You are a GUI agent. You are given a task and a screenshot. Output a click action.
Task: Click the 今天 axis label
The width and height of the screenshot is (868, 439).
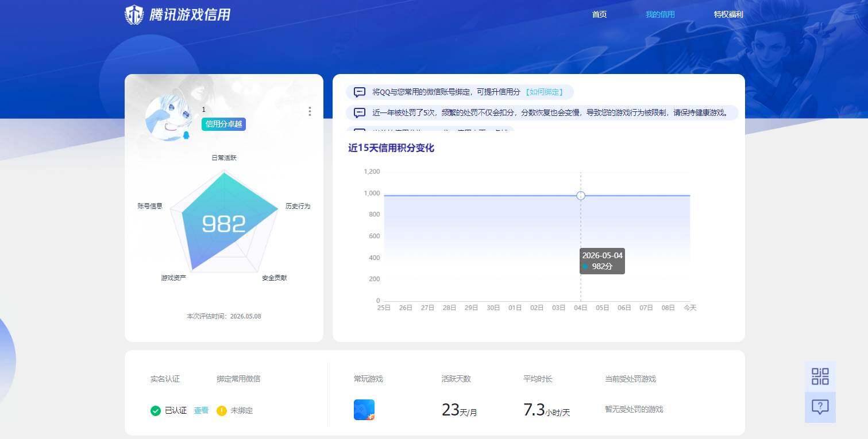click(x=690, y=308)
